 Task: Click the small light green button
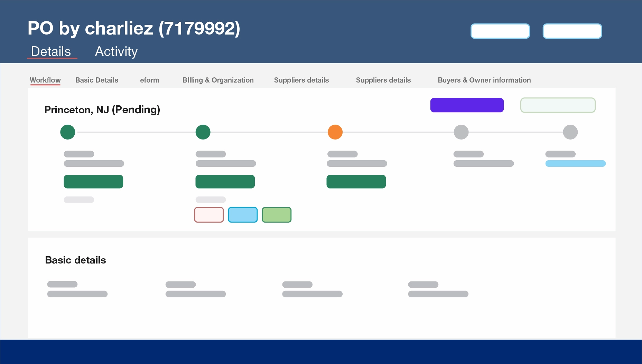click(x=277, y=215)
